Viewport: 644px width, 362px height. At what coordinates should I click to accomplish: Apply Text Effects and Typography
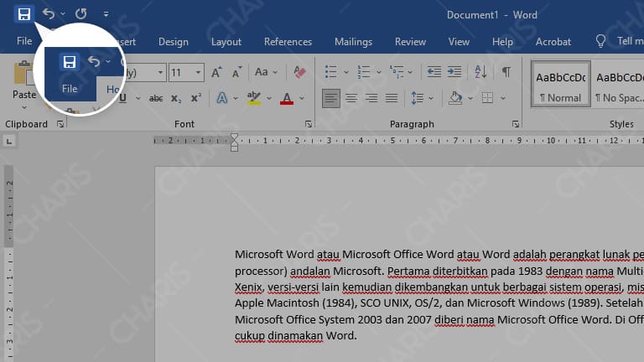(x=221, y=98)
